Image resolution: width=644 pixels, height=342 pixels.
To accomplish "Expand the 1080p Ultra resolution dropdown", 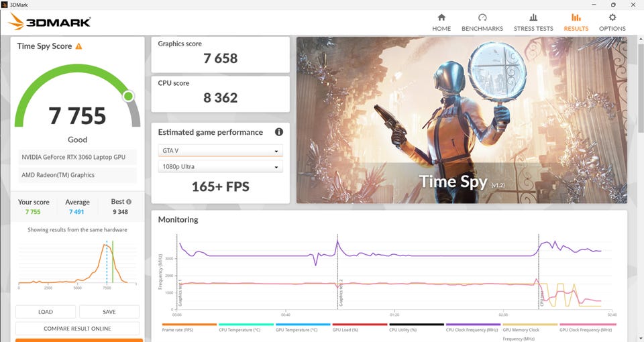I will pyautogui.click(x=220, y=167).
